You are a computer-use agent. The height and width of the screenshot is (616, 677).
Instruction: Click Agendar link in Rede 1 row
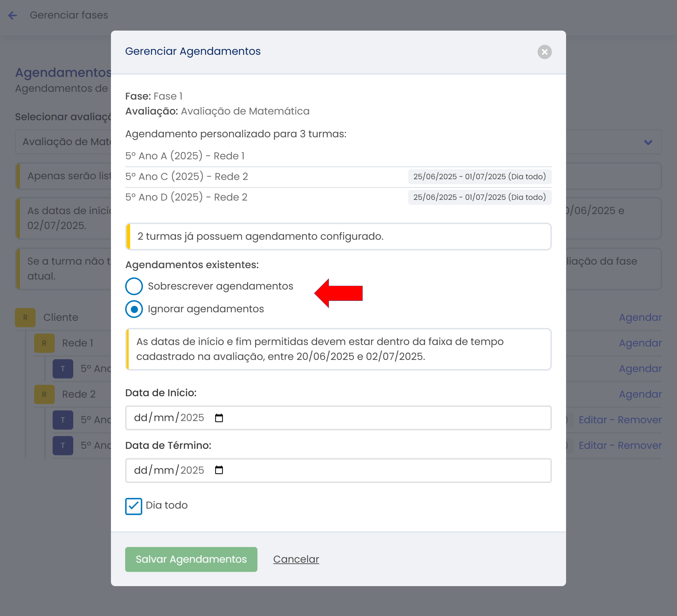(640, 343)
